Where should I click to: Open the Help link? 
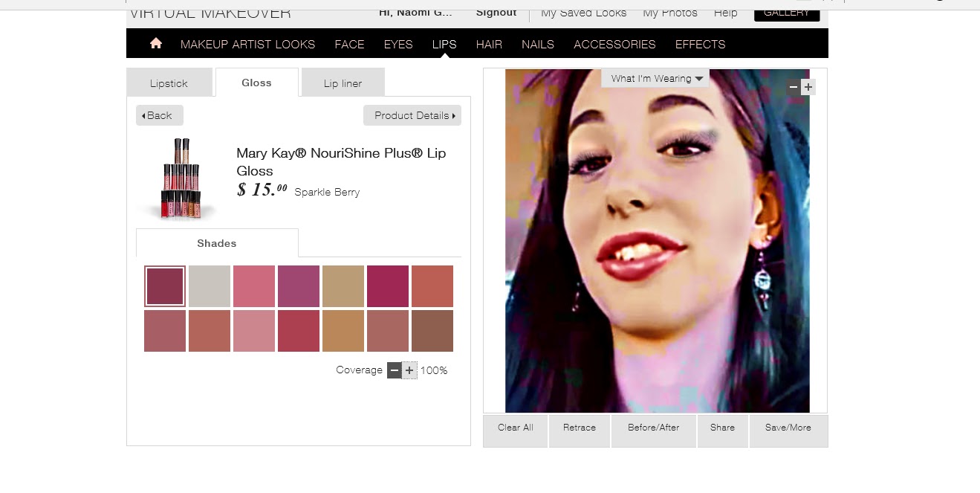(726, 13)
